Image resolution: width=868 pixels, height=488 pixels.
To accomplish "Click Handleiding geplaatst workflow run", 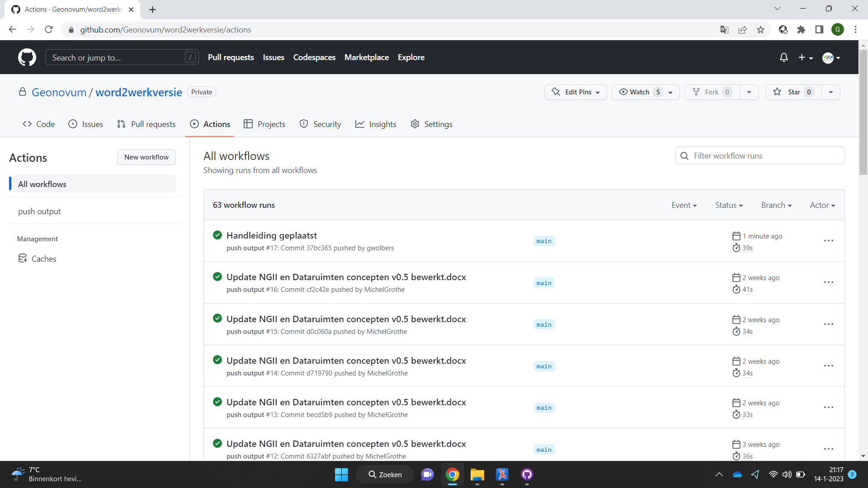I will 272,235.
